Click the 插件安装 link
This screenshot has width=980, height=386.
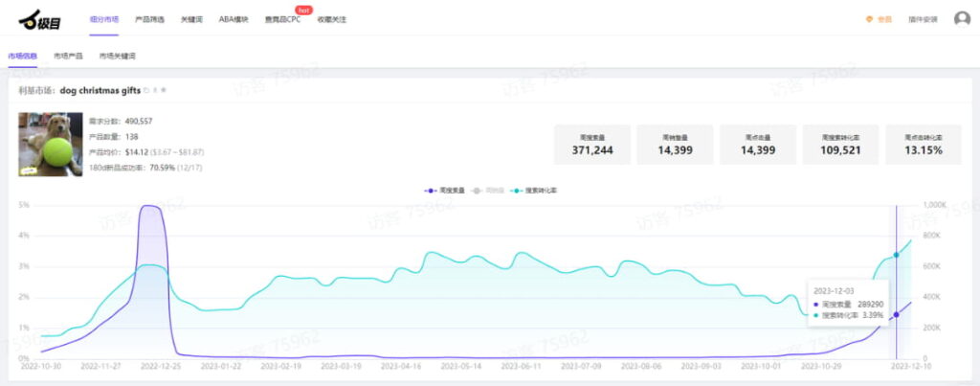[922, 18]
